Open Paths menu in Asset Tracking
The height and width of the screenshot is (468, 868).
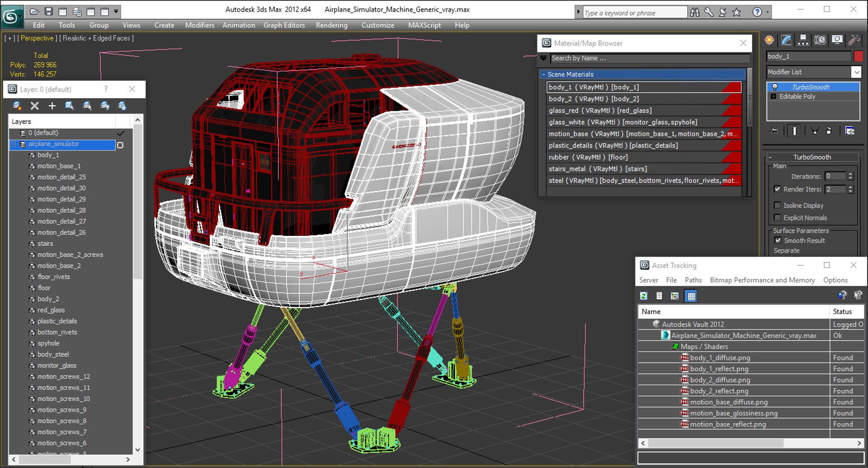point(693,280)
